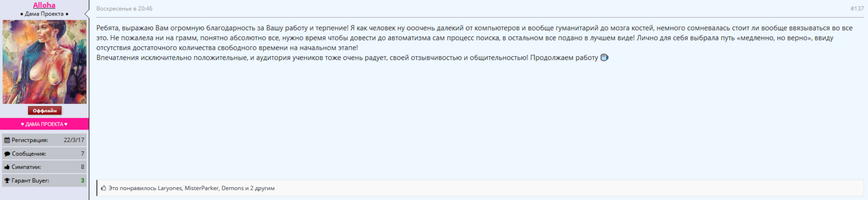Image resolution: width=868 pixels, height=200 pixels.
Task: Click the Симпатии count value 8
Action: pos(83,167)
